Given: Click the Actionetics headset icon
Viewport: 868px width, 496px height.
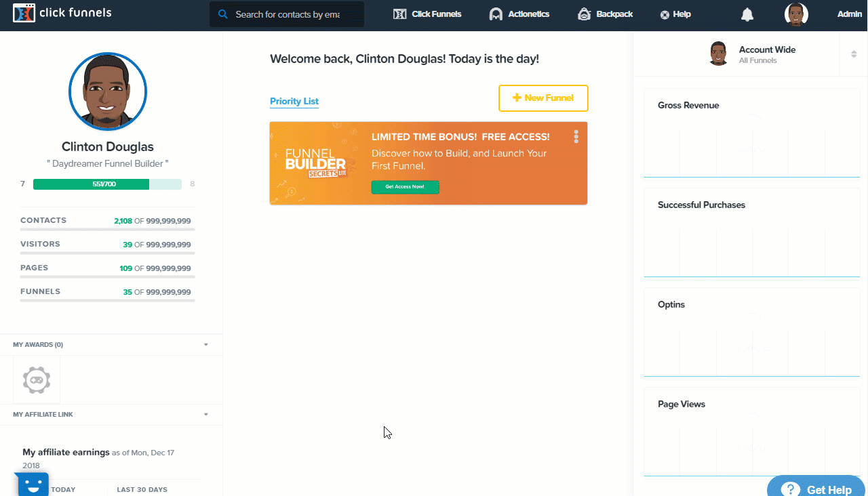Looking at the screenshot, I should pos(496,14).
